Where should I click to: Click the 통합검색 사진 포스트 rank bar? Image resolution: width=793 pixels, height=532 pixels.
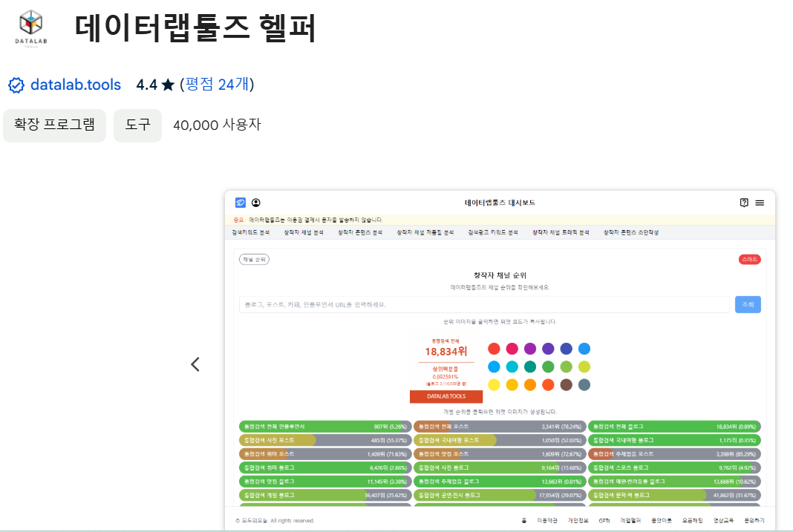[x=325, y=440]
